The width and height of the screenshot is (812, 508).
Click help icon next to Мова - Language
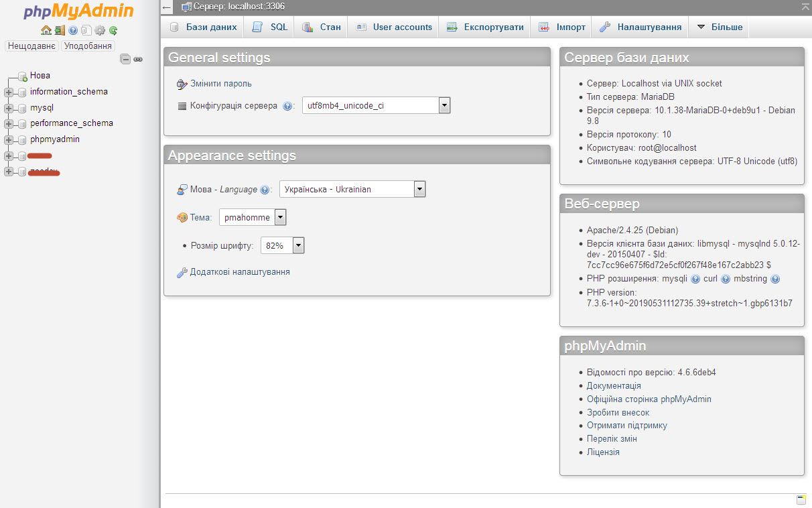click(x=265, y=190)
